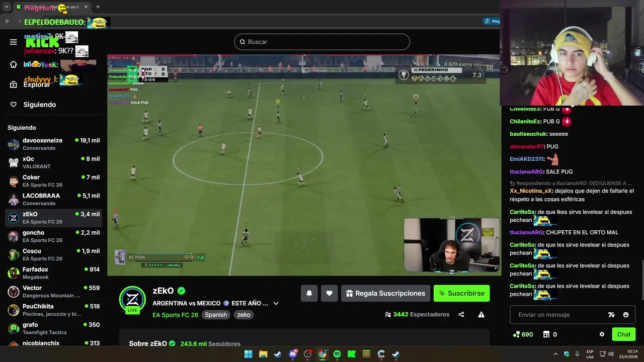Click the taskbar volume speaker icon
The width and height of the screenshot is (644, 362).
(x=611, y=354)
